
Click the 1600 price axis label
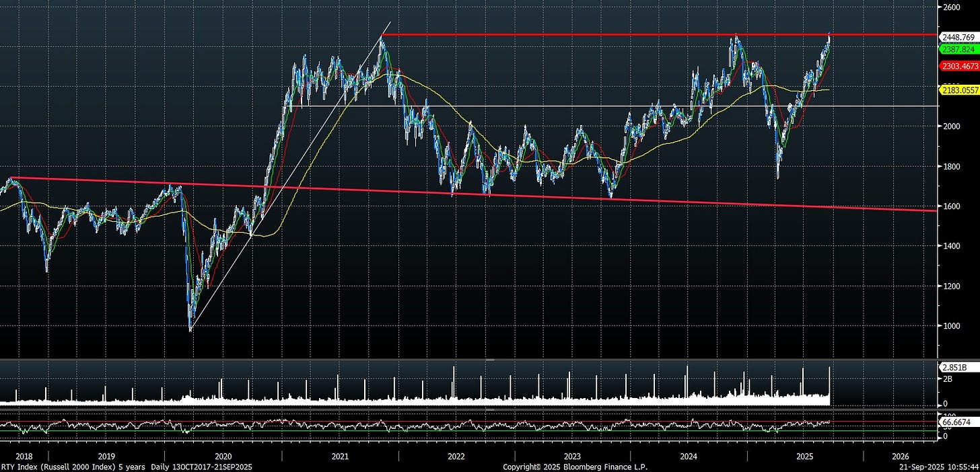[952, 206]
